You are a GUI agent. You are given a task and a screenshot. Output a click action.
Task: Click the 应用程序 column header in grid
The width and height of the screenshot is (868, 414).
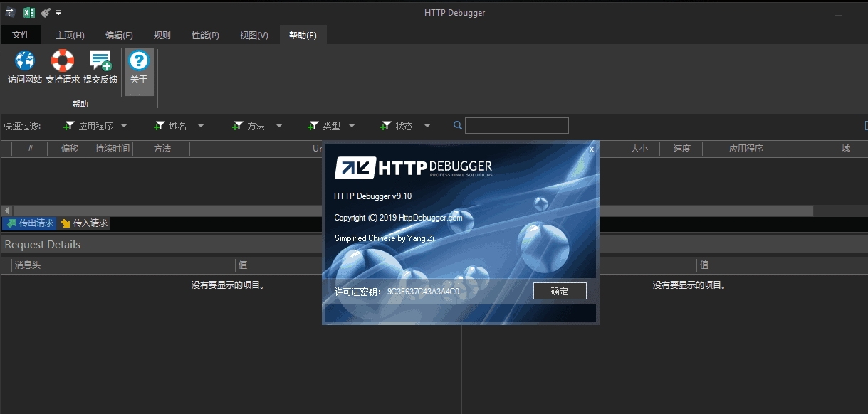pos(746,149)
